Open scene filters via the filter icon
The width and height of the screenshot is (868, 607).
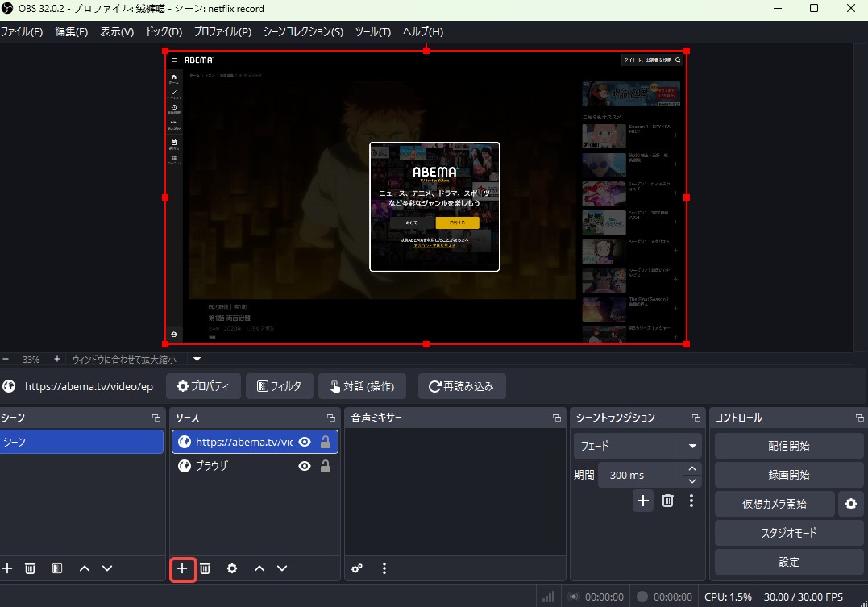click(x=56, y=568)
